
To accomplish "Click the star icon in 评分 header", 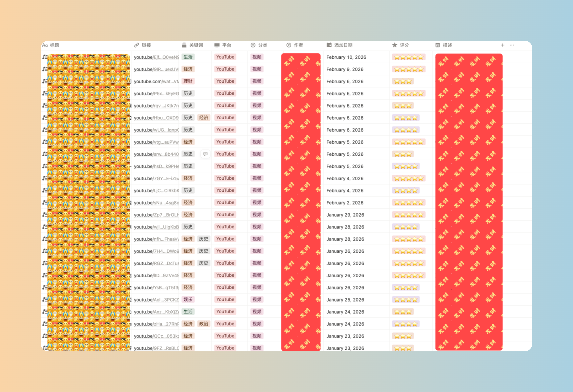I will coord(395,45).
